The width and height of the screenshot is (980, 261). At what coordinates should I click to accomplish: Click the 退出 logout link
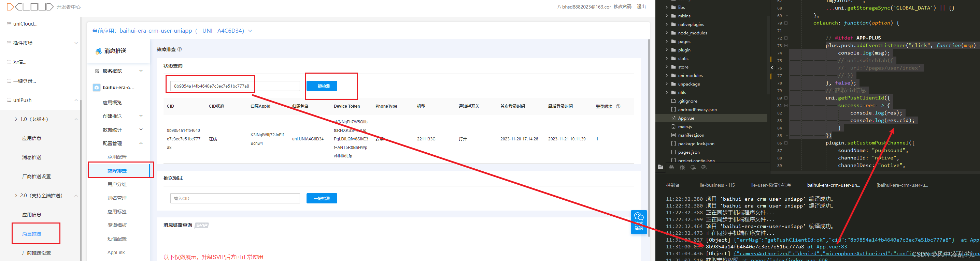pos(641,7)
